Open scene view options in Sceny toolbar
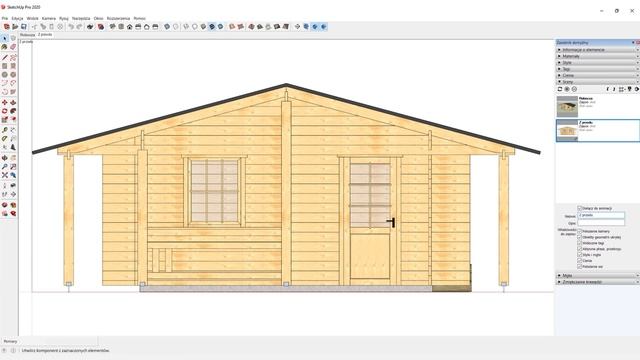 (622, 89)
